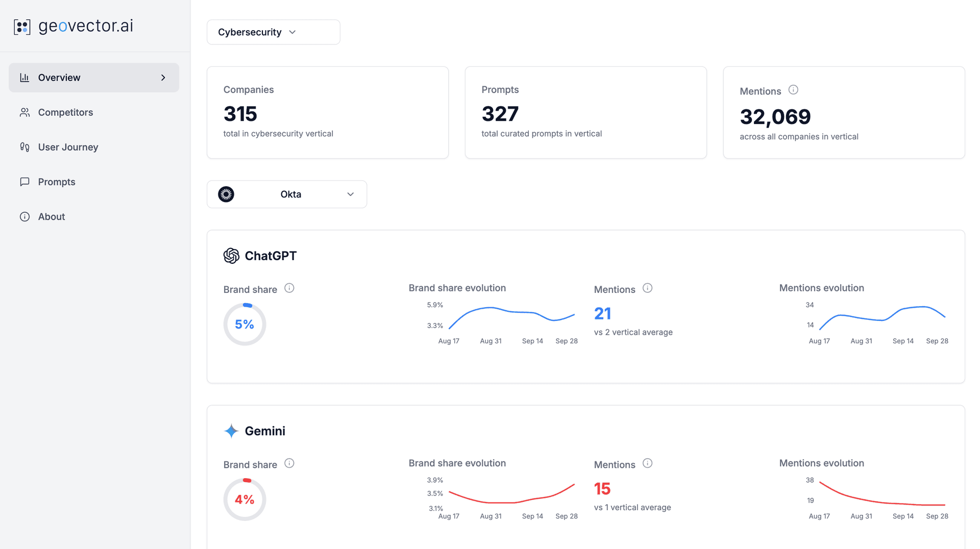Click the geovector.ai brand name

86,26
